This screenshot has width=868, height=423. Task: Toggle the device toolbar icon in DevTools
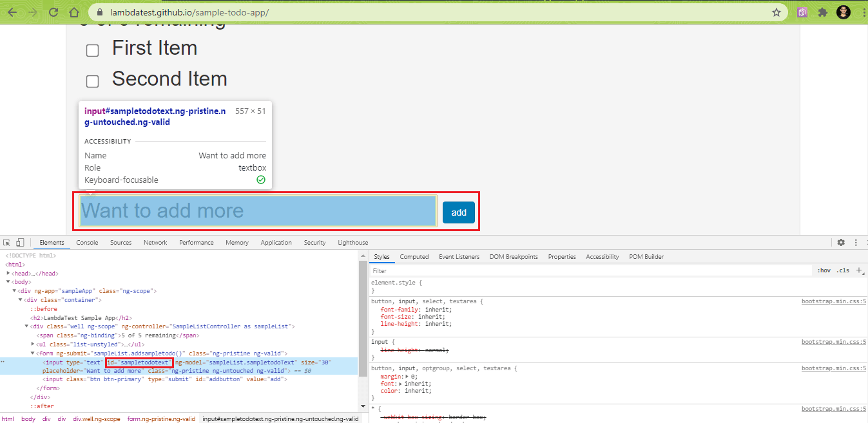click(x=20, y=243)
